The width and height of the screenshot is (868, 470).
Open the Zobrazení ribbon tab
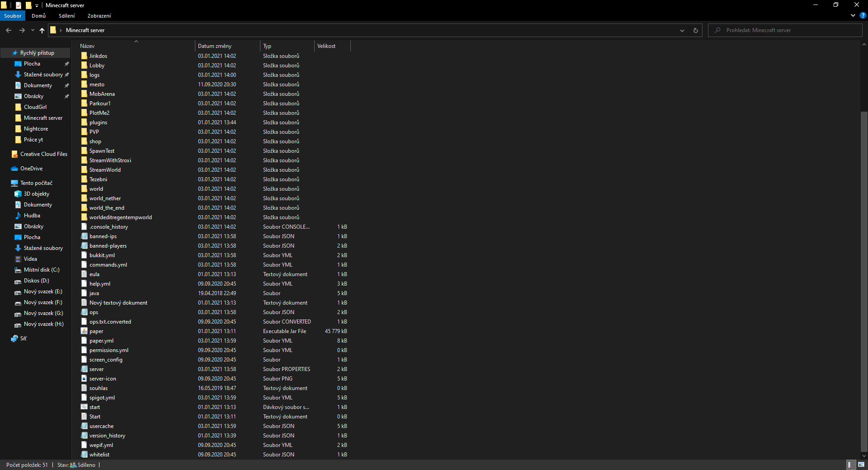tap(99, 16)
